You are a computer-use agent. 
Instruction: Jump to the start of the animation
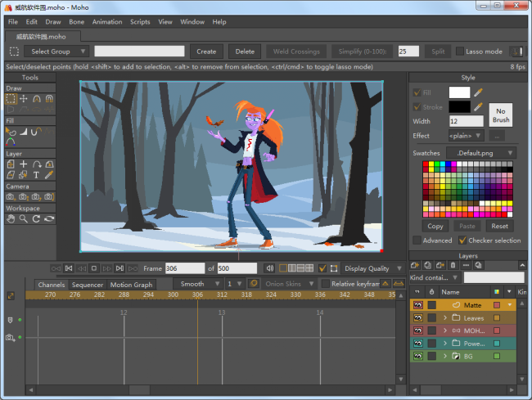69,268
